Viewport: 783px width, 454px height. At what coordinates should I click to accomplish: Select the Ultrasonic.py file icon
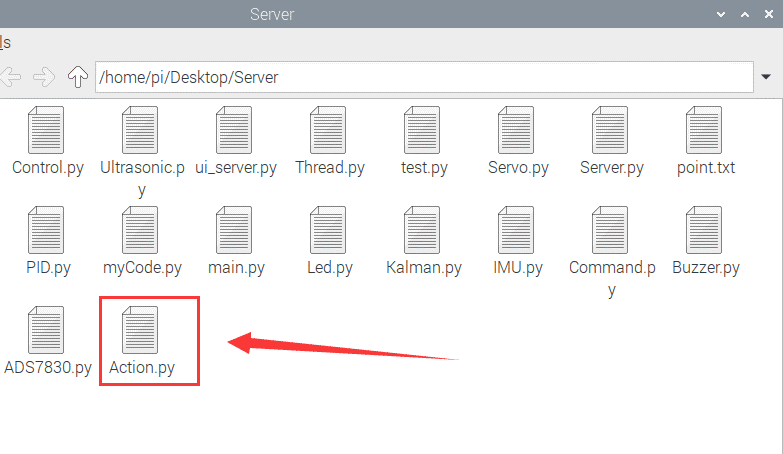[140, 130]
